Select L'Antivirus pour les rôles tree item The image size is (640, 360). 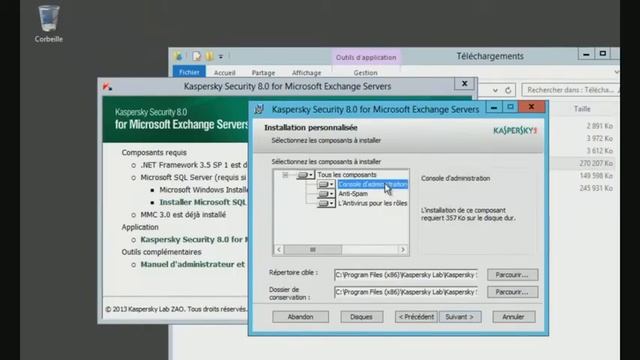373,203
